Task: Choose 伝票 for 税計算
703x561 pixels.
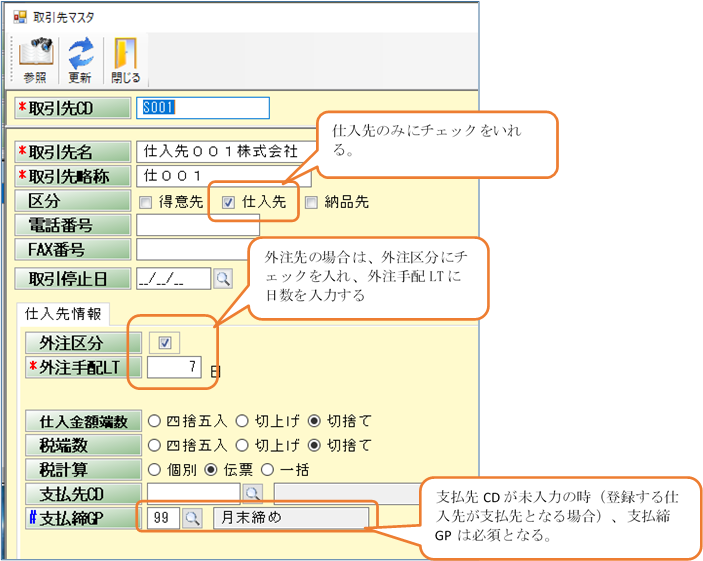Action: pos(211,470)
